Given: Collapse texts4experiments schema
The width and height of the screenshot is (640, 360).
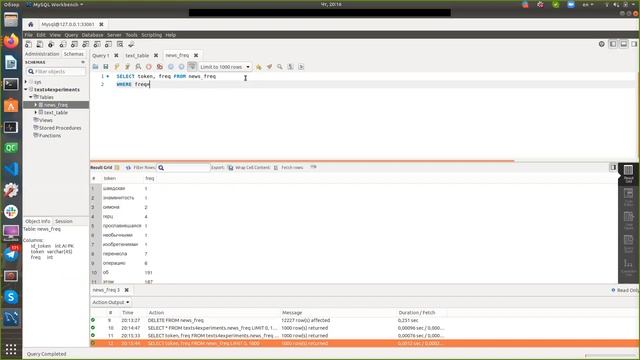Looking at the screenshot, I should 26,89.
